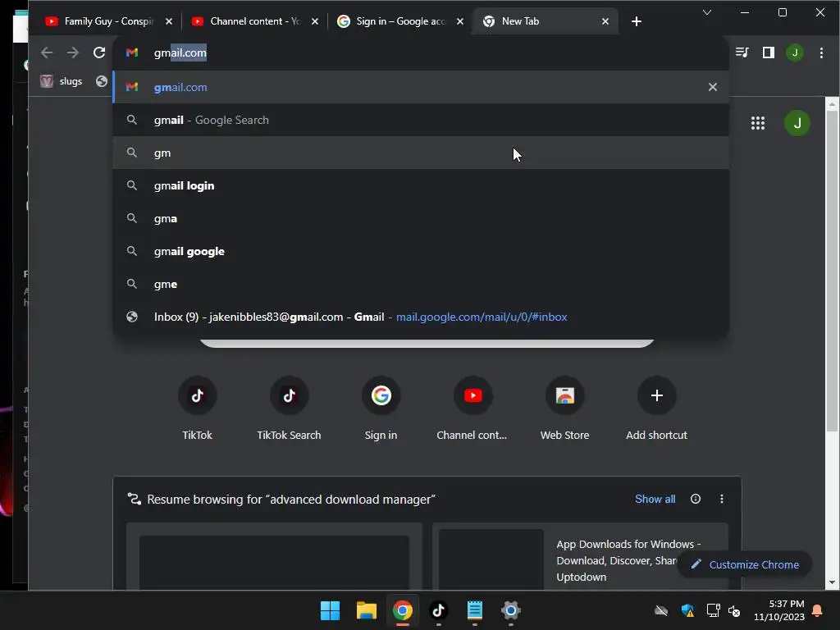Click the Customize Chrome button
This screenshot has height=630, width=840.
pos(746,564)
